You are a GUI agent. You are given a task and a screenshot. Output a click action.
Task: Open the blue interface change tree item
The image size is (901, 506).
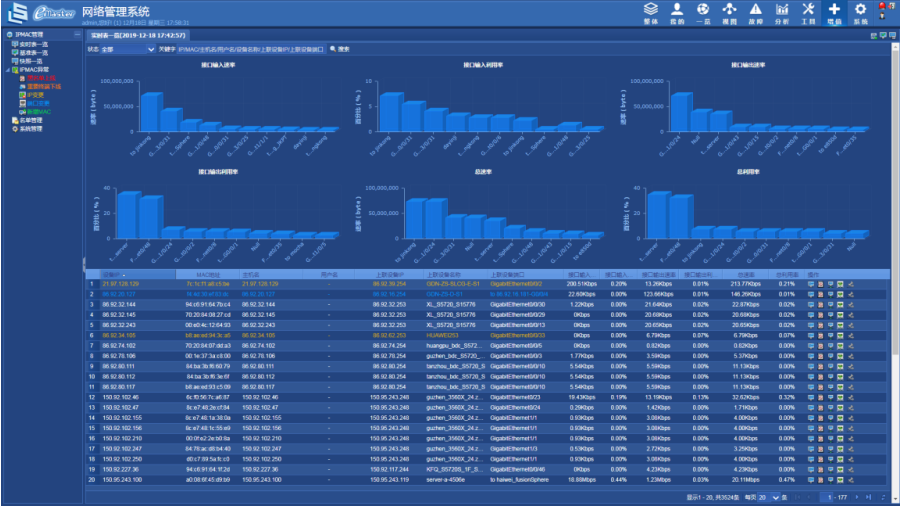(x=34, y=103)
